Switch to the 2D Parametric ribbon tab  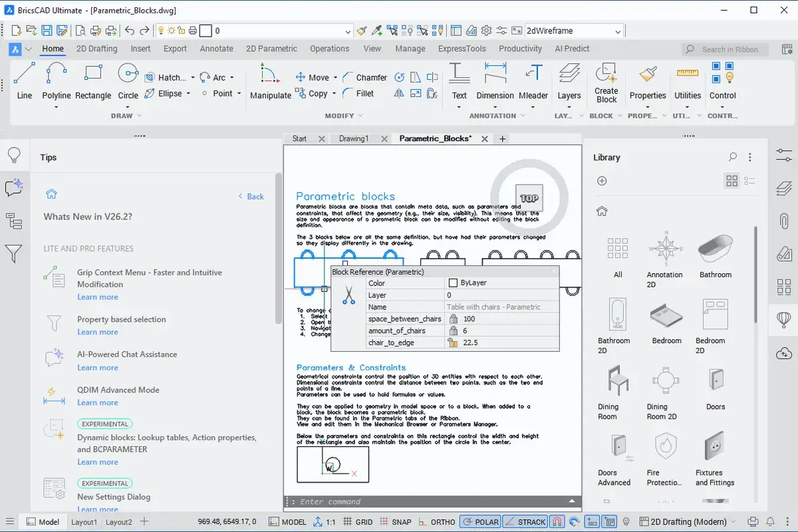point(271,49)
